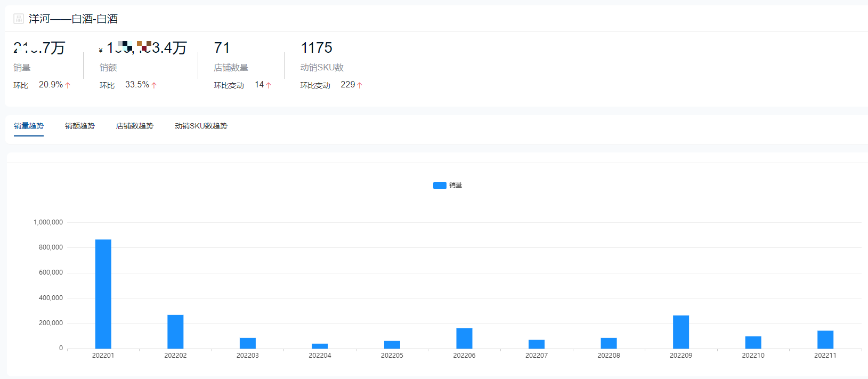The width and height of the screenshot is (868, 379).
Task: Click the 400,000 y-axis label
Action: point(51,298)
